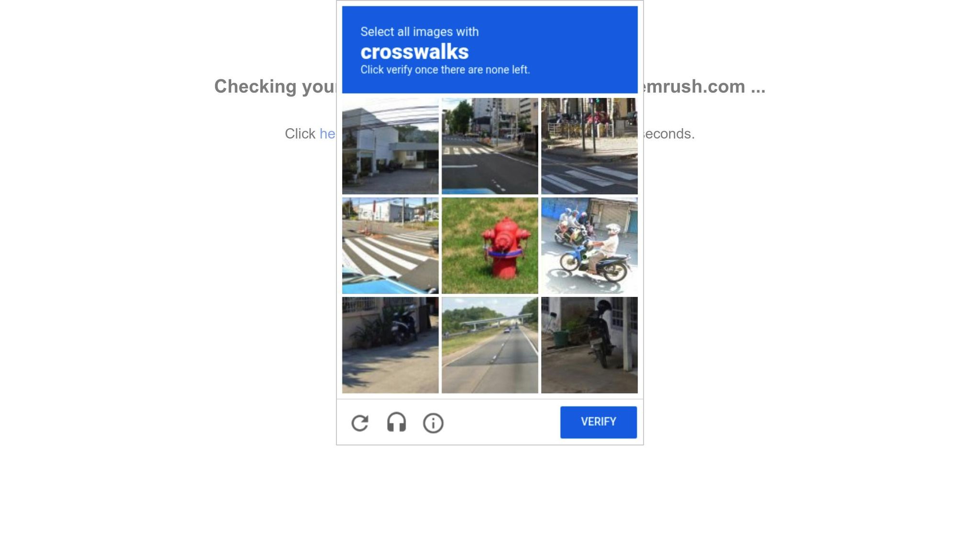This screenshot has width=980, height=551.
Task: Click the 'Checking you' heading behind the dialog
Action: (x=275, y=87)
